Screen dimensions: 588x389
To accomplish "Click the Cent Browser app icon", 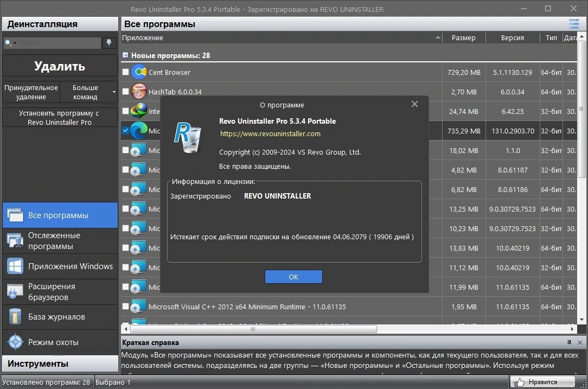I will (x=139, y=72).
